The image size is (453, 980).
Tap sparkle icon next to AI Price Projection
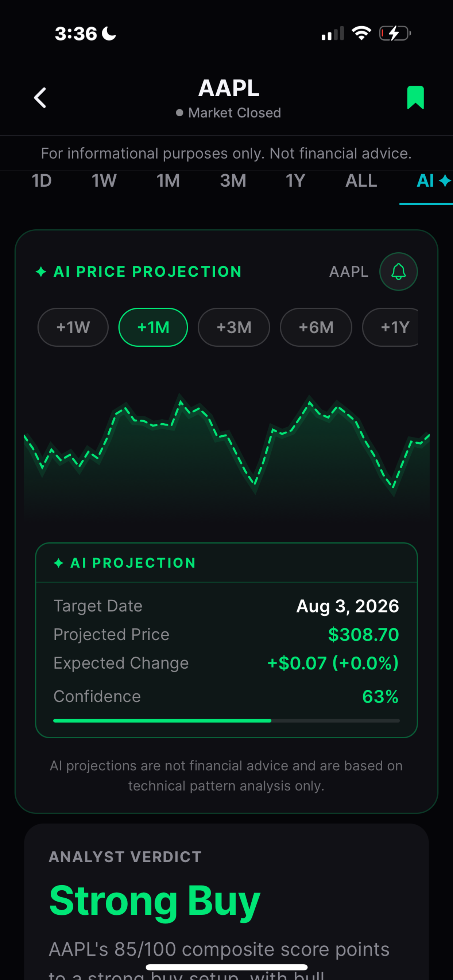click(x=41, y=272)
